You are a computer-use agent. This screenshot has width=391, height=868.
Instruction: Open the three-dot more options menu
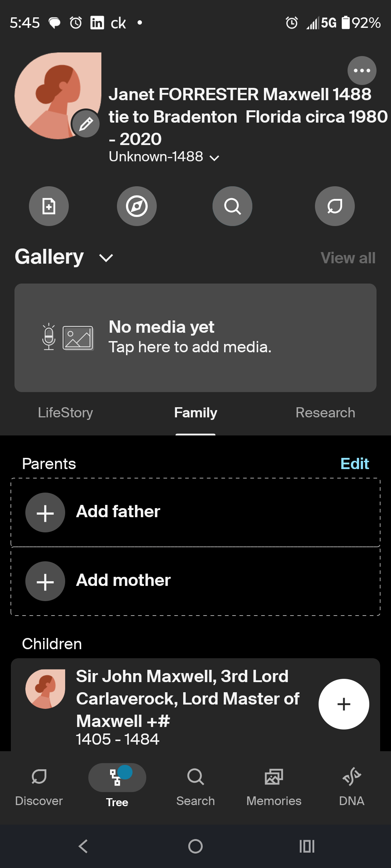coord(362,71)
